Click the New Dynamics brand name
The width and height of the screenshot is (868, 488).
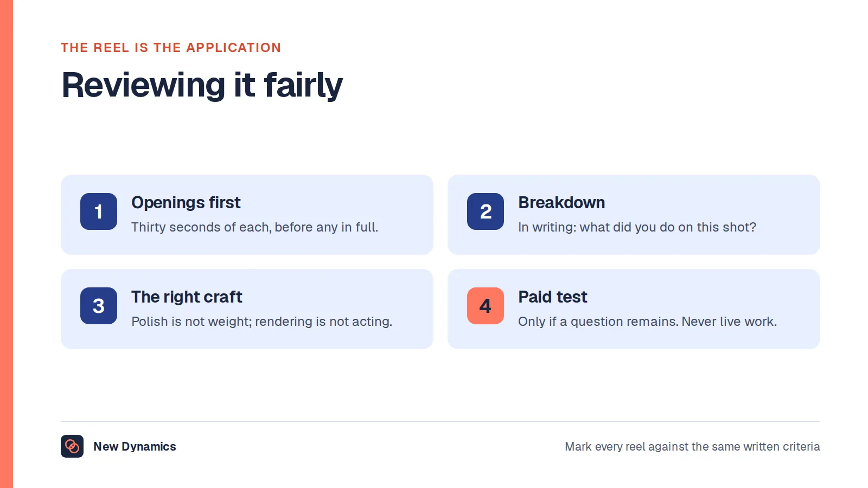pos(135,446)
